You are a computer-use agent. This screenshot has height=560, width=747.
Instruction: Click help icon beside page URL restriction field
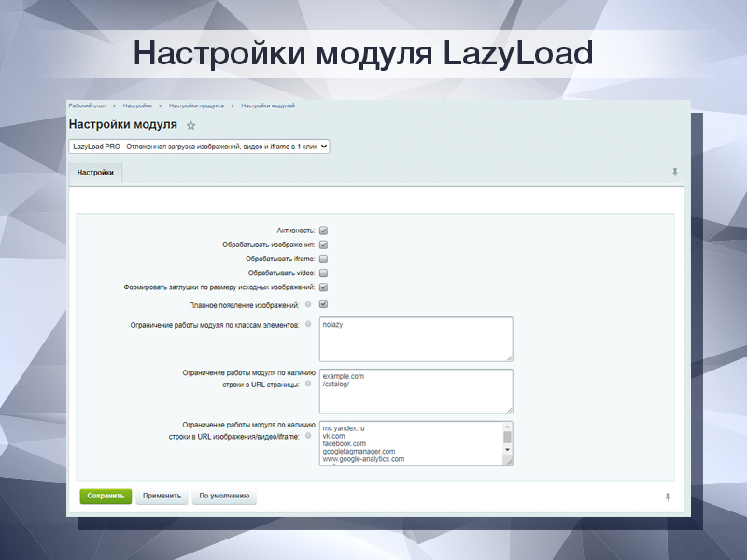pos(308,384)
